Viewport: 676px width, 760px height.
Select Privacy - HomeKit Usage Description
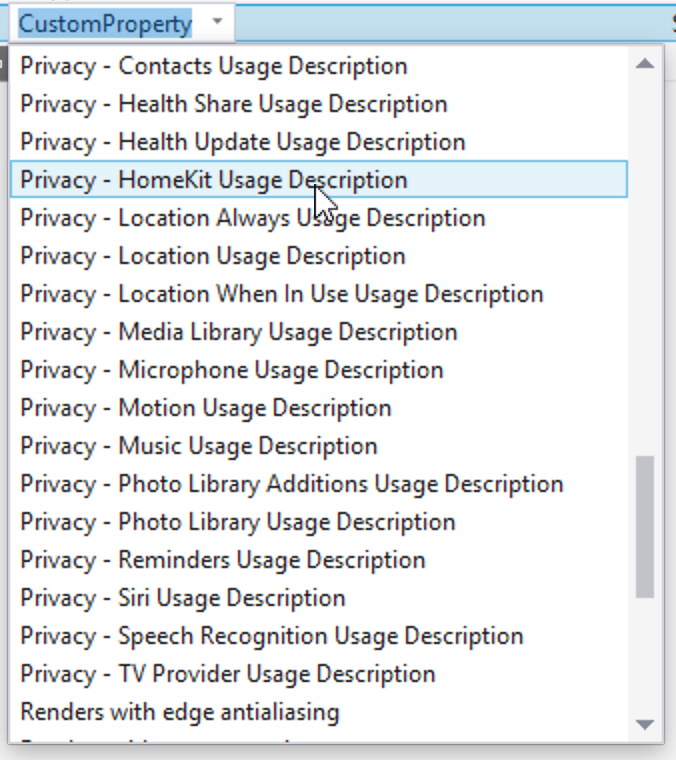click(214, 181)
